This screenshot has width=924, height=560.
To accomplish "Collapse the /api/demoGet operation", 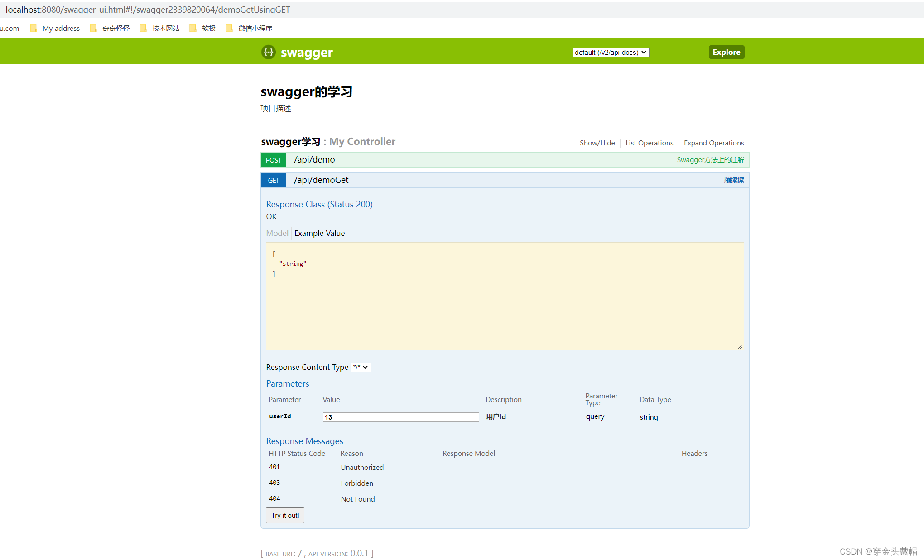I will pos(321,180).
